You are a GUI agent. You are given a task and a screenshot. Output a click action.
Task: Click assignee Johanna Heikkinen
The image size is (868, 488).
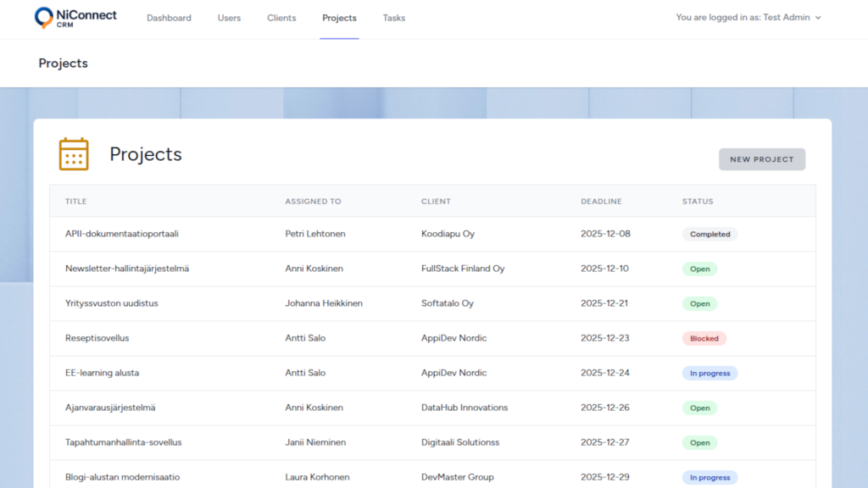coord(324,303)
